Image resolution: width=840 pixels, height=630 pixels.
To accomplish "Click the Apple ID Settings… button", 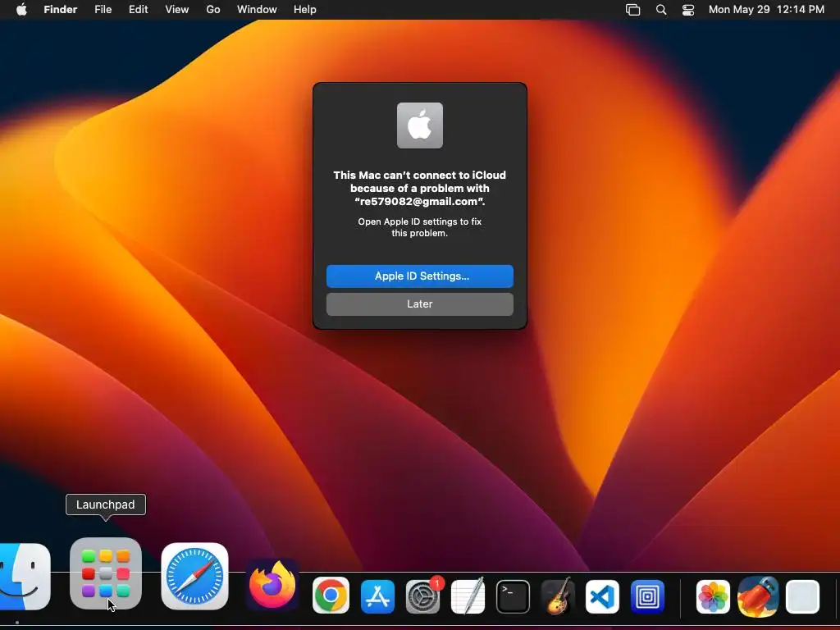I will [x=420, y=276].
